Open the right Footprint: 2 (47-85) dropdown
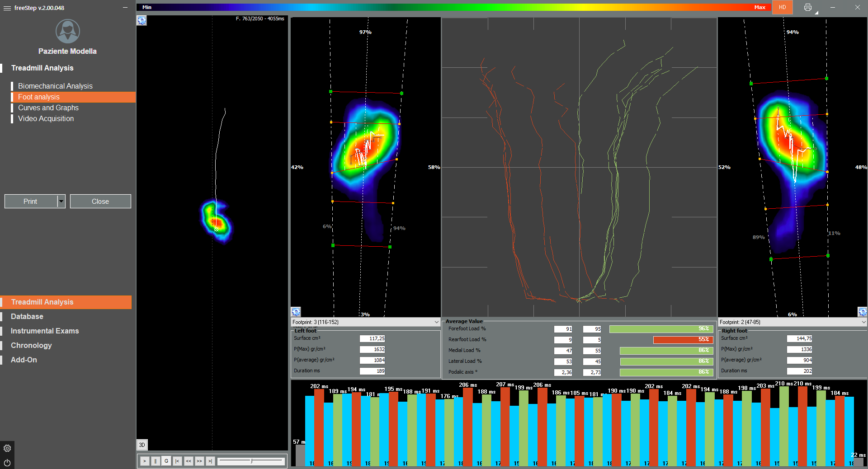Screen dimensions: 868x469 coord(792,322)
